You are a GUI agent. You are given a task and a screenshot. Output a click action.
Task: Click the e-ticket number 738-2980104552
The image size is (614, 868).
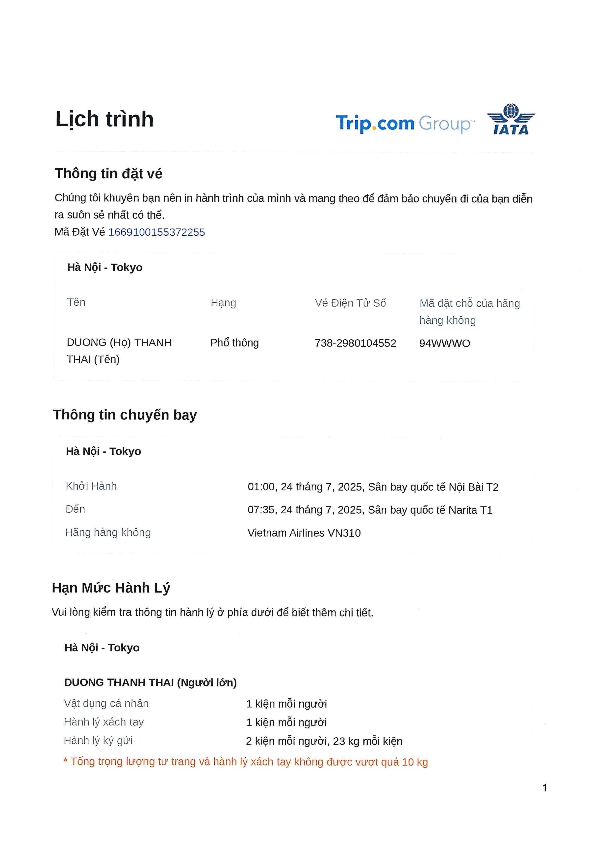pyautogui.click(x=355, y=343)
